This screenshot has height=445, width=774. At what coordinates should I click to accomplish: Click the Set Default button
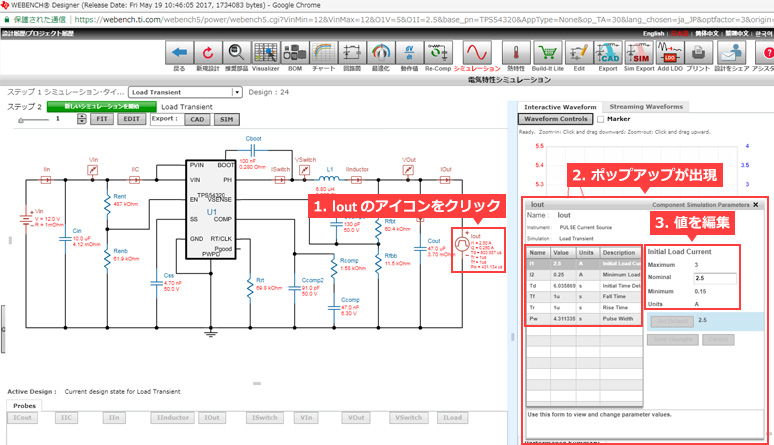coord(672,321)
